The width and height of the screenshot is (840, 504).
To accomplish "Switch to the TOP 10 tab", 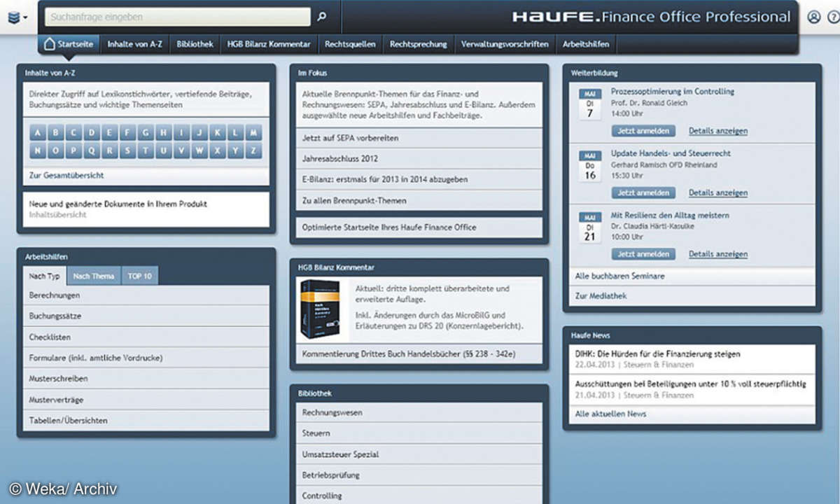I will pos(139,276).
